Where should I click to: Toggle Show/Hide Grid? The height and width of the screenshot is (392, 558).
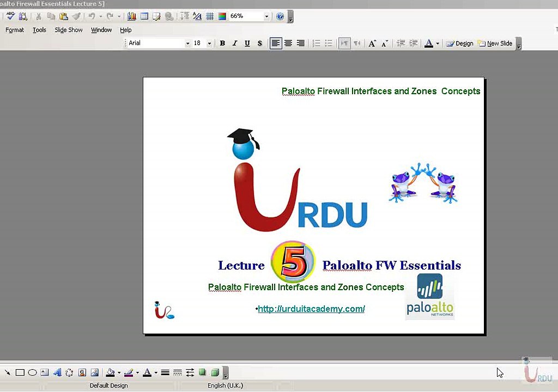click(x=210, y=16)
